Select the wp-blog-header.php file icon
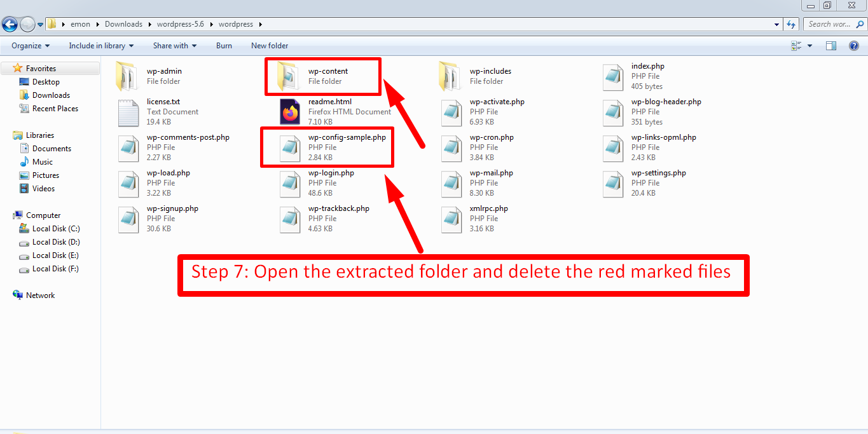This screenshot has height=434, width=868. tap(614, 112)
